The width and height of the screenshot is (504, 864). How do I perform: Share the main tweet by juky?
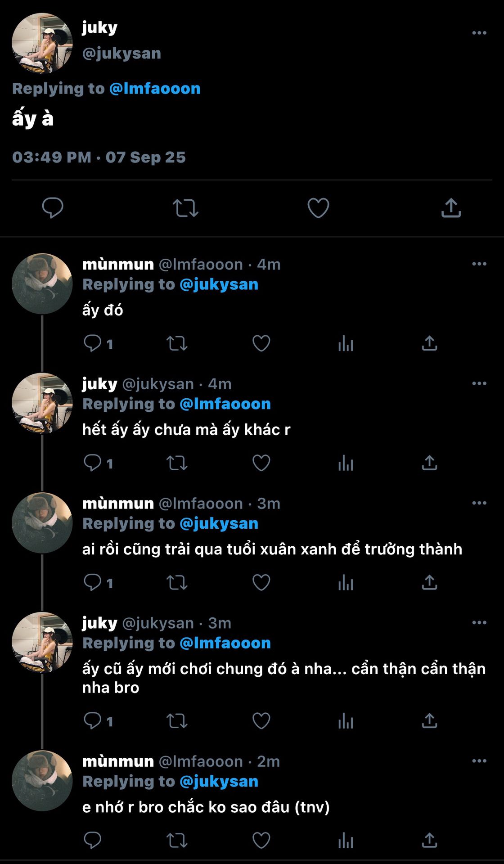[x=451, y=208]
